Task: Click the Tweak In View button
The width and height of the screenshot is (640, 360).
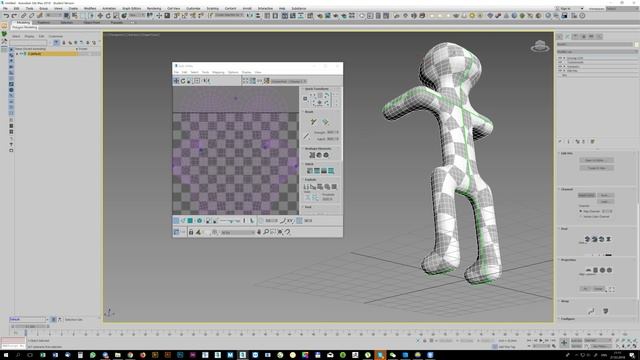Action: point(596,168)
